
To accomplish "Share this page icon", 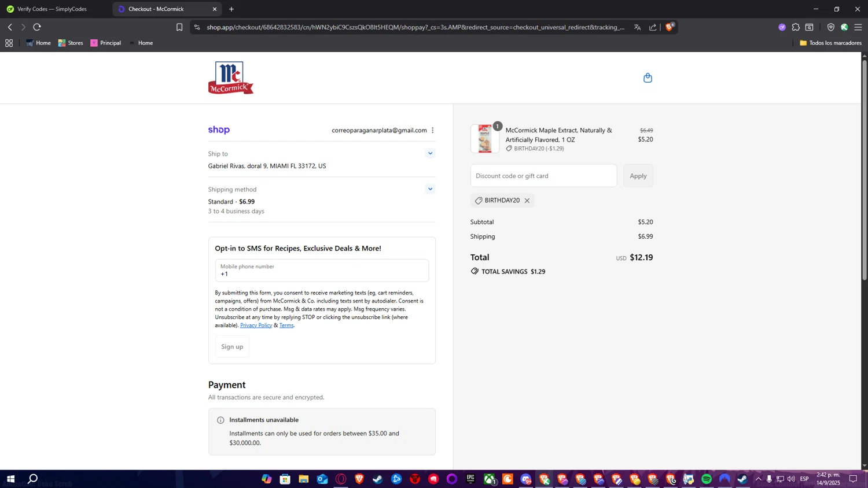I will (x=653, y=27).
